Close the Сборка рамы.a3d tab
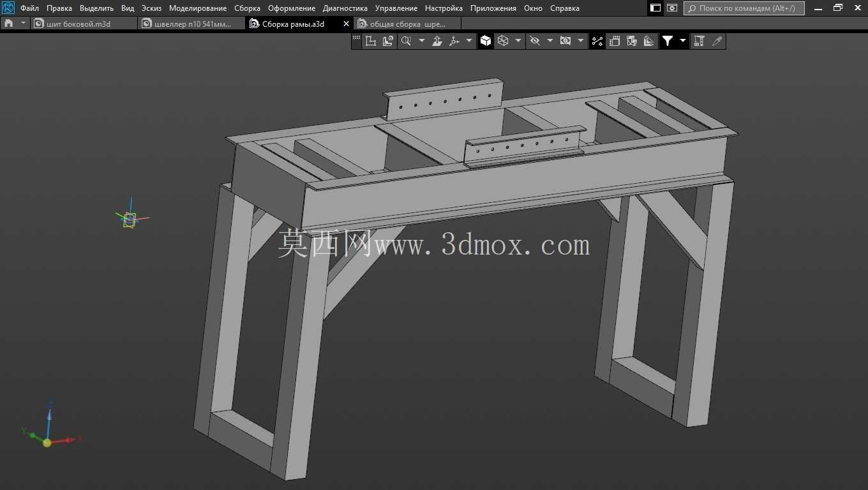This screenshot has width=868, height=490. [347, 24]
